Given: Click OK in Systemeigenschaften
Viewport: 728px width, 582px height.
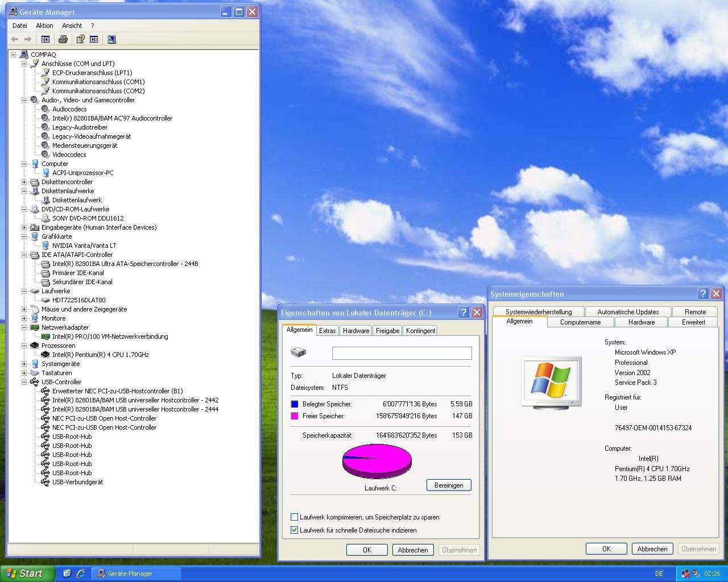Looking at the screenshot, I should 606,549.
